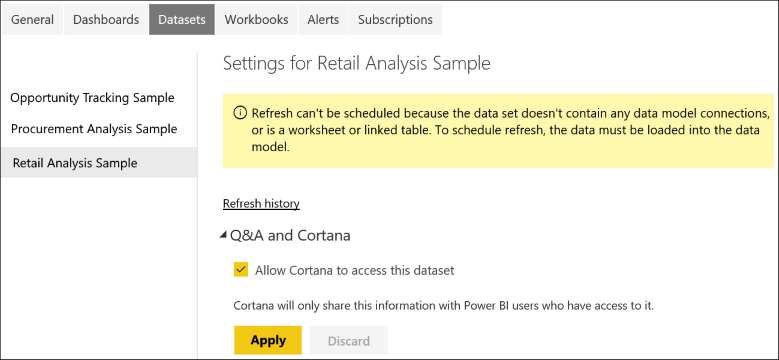Image resolution: width=779 pixels, height=360 pixels.
Task: Switch to the Subscriptions tab
Action: click(x=395, y=20)
